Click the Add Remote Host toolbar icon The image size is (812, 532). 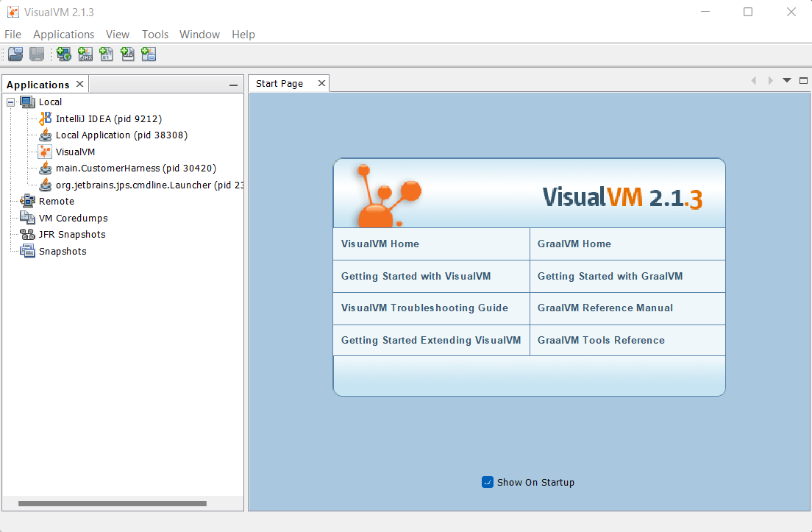[64, 54]
